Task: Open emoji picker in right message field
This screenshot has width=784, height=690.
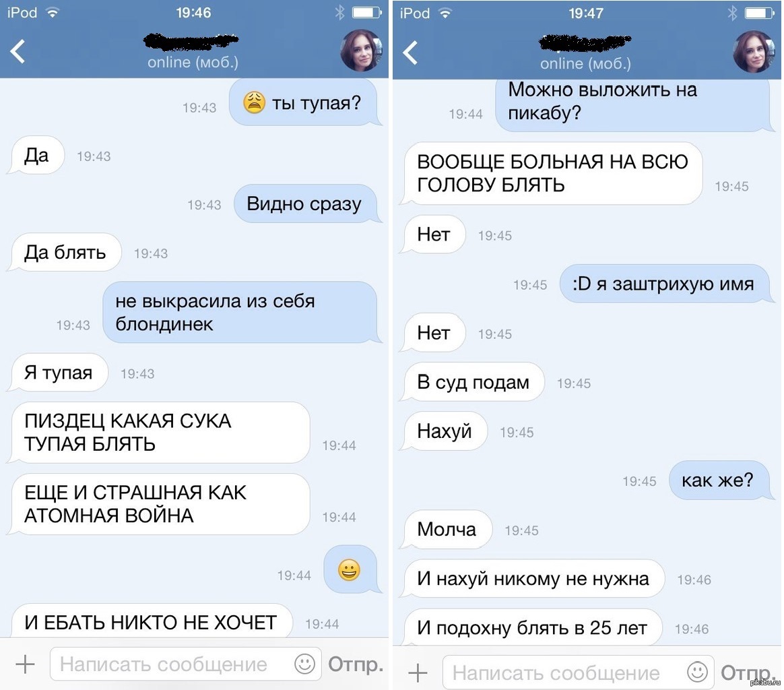Action: coord(697,672)
